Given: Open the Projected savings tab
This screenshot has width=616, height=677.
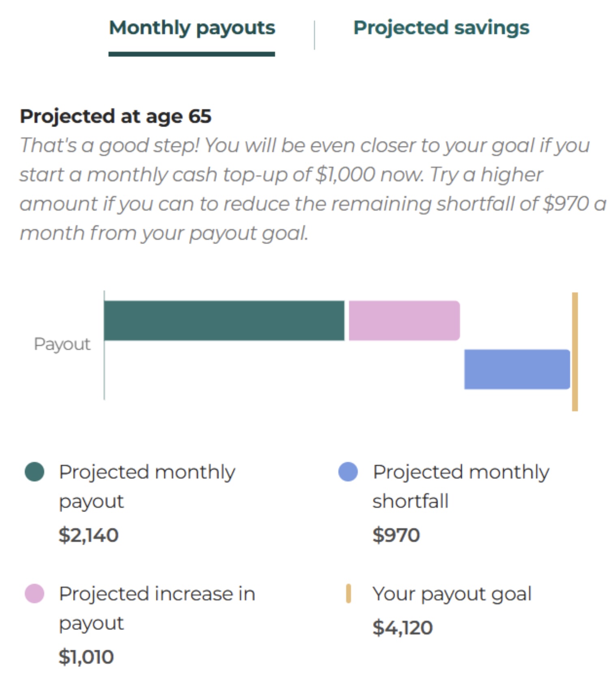Looking at the screenshot, I should tap(441, 28).
